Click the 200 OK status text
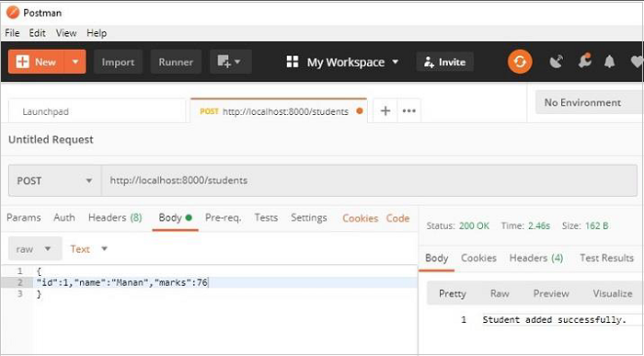Screen dimensions: 644x356 click(474, 226)
